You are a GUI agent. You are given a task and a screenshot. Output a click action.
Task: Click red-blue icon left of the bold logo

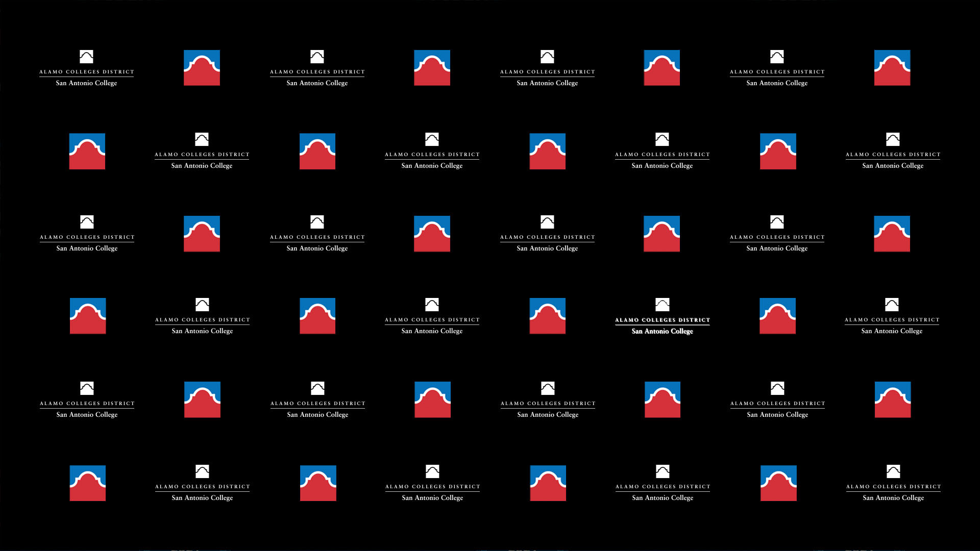coord(547,316)
